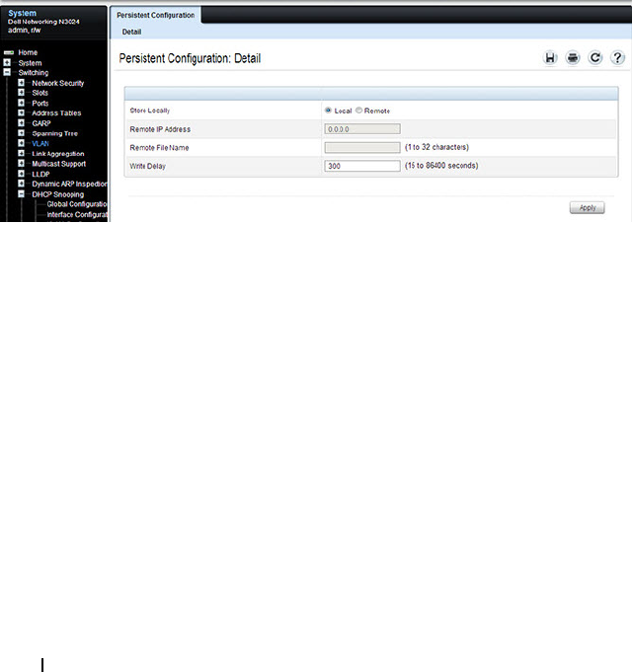The image size is (633, 672).
Task: Select the LLDP tree item
Action: click(40, 174)
